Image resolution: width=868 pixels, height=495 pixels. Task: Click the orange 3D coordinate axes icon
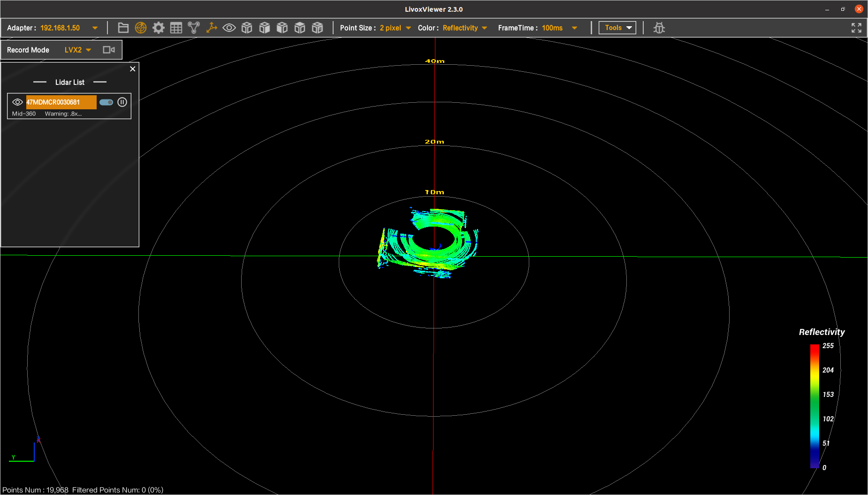tap(212, 28)
